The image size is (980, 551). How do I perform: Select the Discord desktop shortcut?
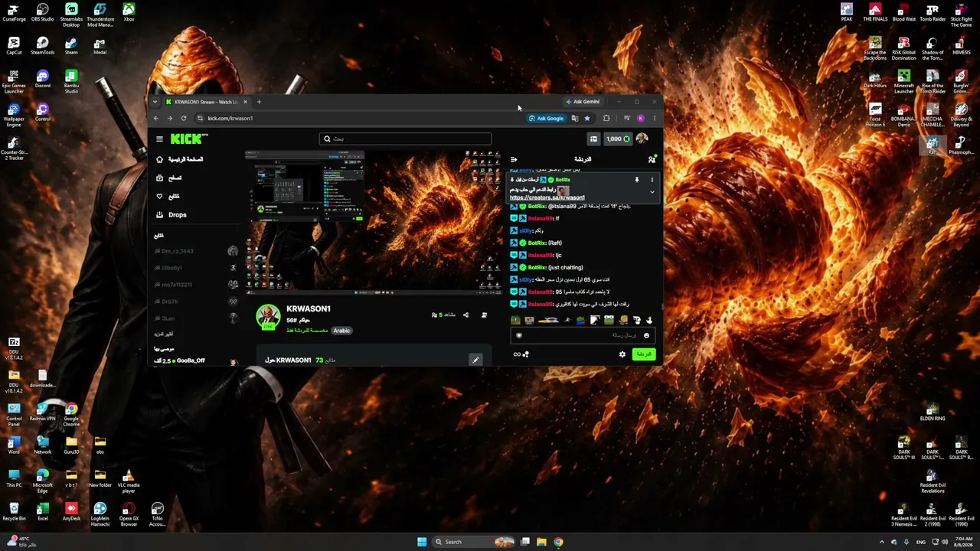pos(42,79)
